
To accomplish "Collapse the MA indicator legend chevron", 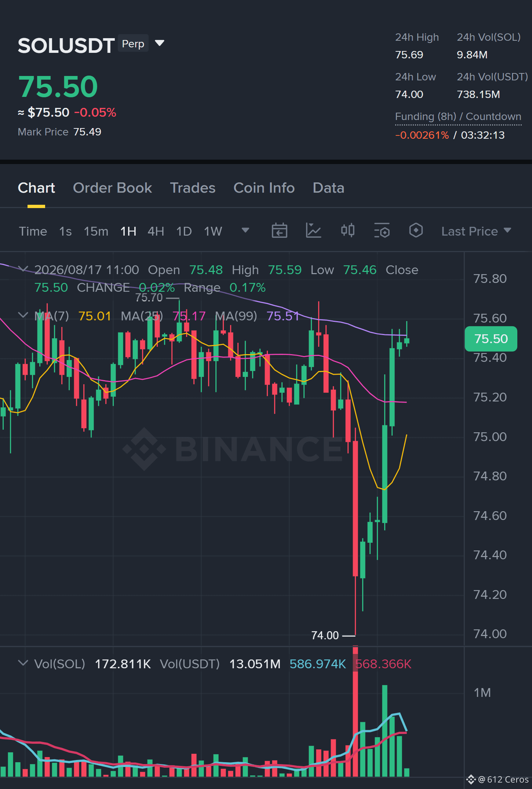I will click(x=23, y=315).
